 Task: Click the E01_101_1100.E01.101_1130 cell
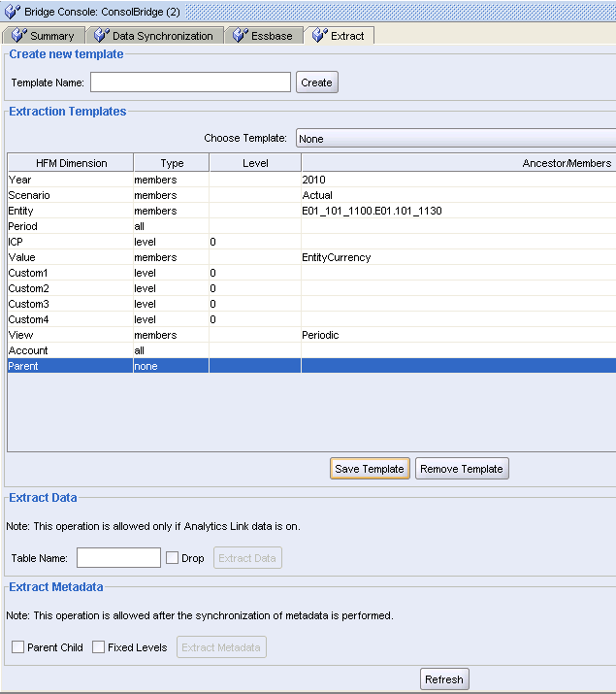(x=459, y=211)
